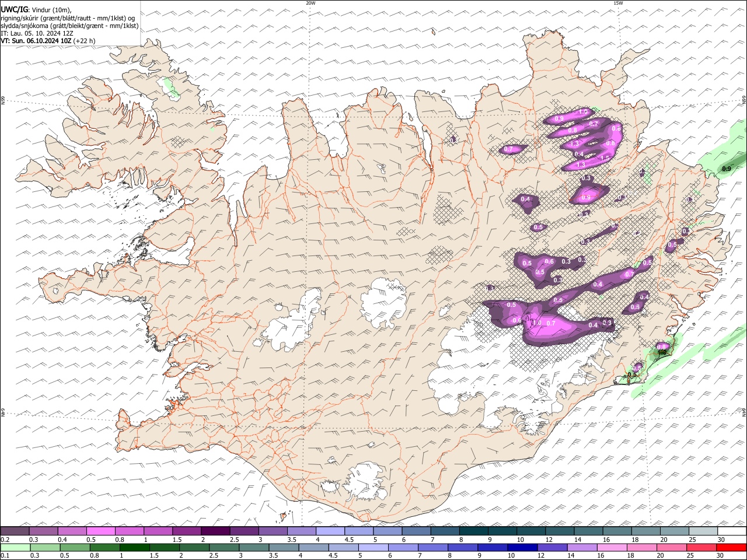The image size is (747, 560).
Task: Select the 6 swatch in lower legend row
Action: (403, 547)
